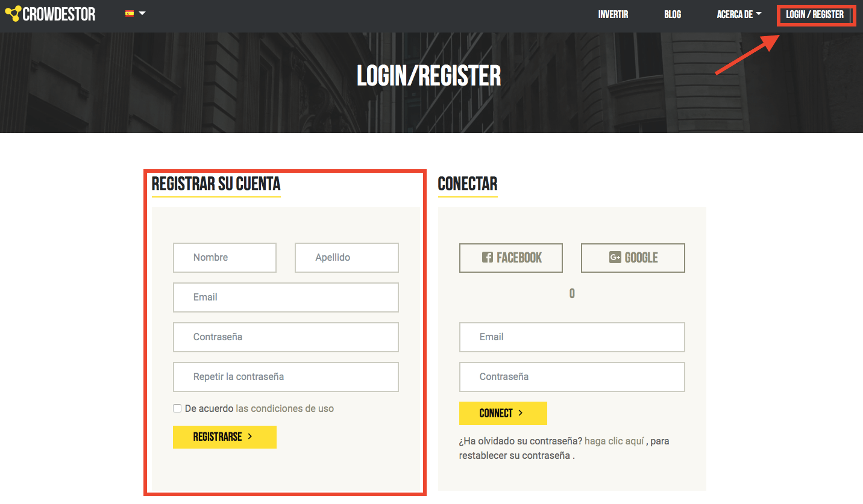
Task: Sign up using the Facebook icon
Action: click(510, 257)
